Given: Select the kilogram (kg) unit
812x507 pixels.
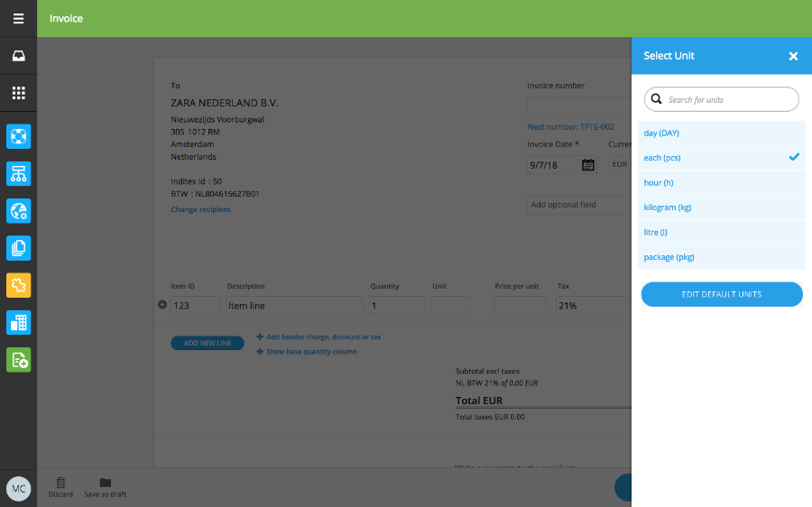Looking at the screenshot, I should 722,207.
